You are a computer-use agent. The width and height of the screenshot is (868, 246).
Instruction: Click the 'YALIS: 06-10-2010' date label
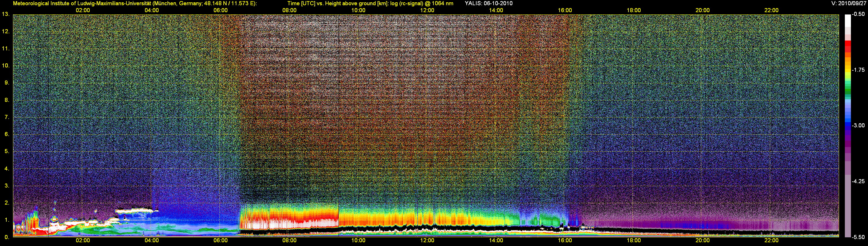[489, 3]
